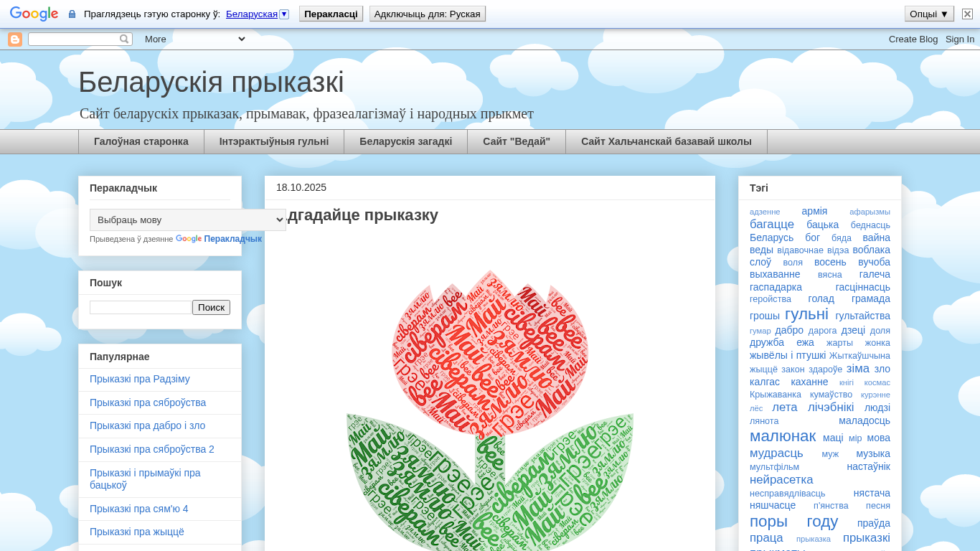Select the настаўнік tag
The image size is (980, 551).
(868, 466)
